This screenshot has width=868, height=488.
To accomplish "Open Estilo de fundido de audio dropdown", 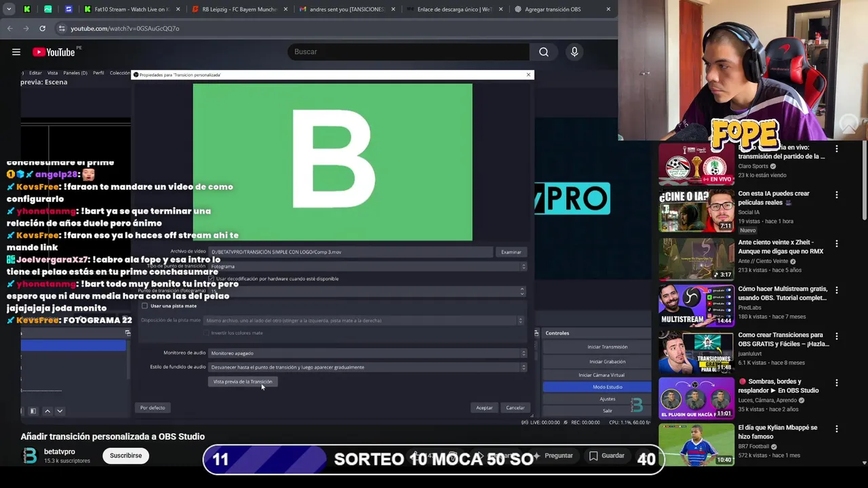I will point(368,367).
